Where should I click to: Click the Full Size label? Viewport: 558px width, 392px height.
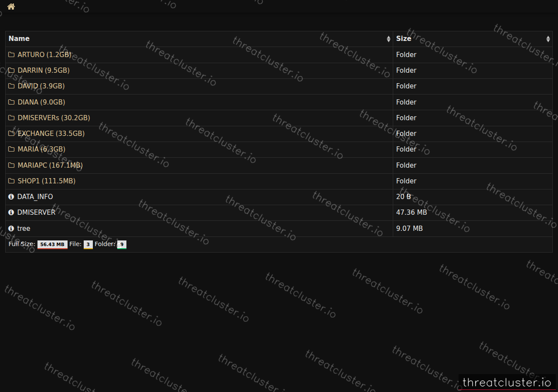click(x=22, y=244)
